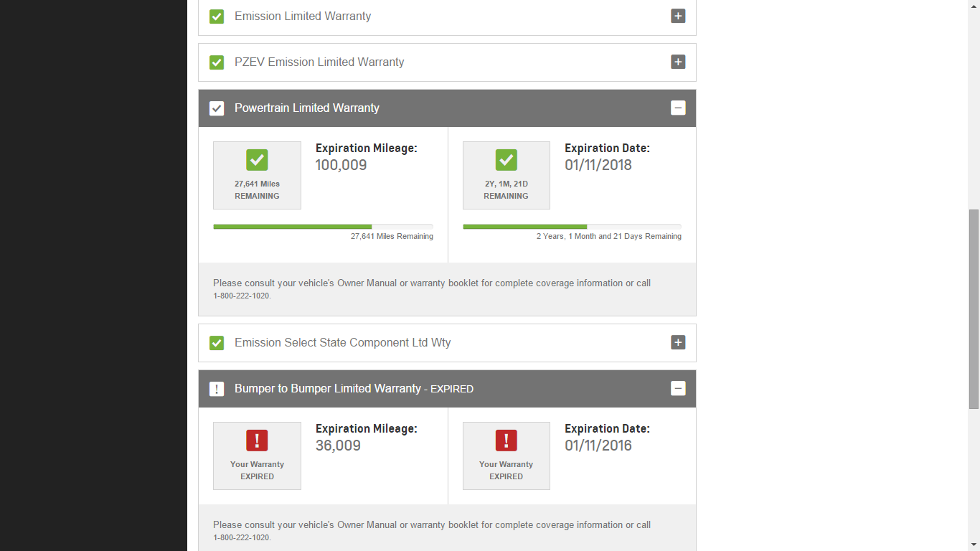The height and width of the screenshot is (551, 980).
Task: Click the Bumper to Bumper expiration mileage 36,009
Action: [338, 446]
